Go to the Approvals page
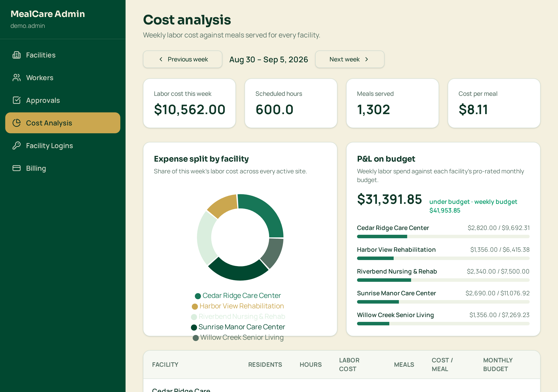 point(63,100)
